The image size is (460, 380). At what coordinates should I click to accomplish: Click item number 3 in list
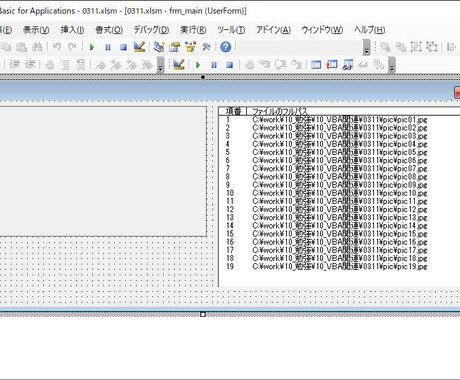tap(228, 136)
